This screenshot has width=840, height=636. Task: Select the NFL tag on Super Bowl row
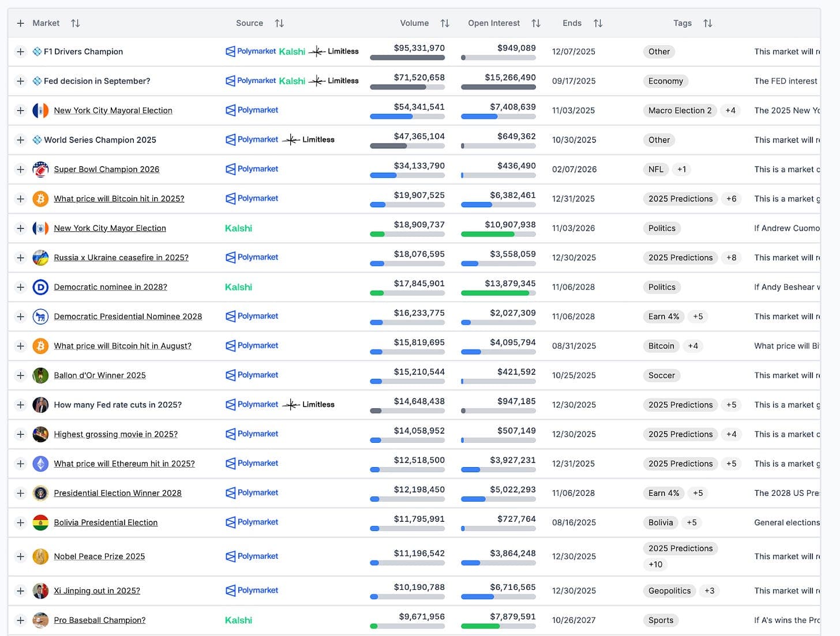tap(656, 169)
